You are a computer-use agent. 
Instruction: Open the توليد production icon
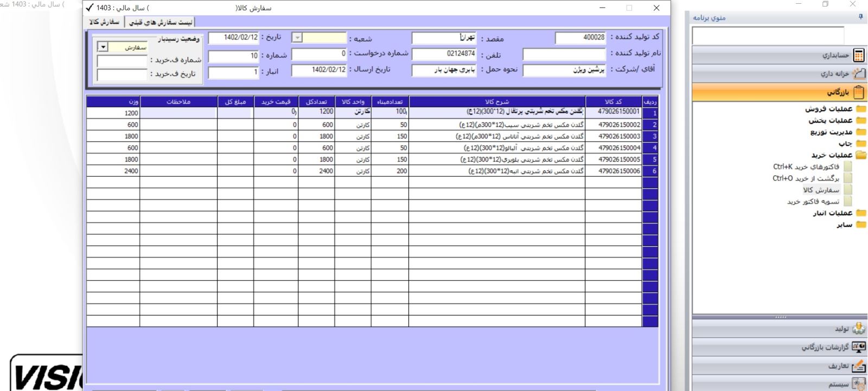[859, 329]
